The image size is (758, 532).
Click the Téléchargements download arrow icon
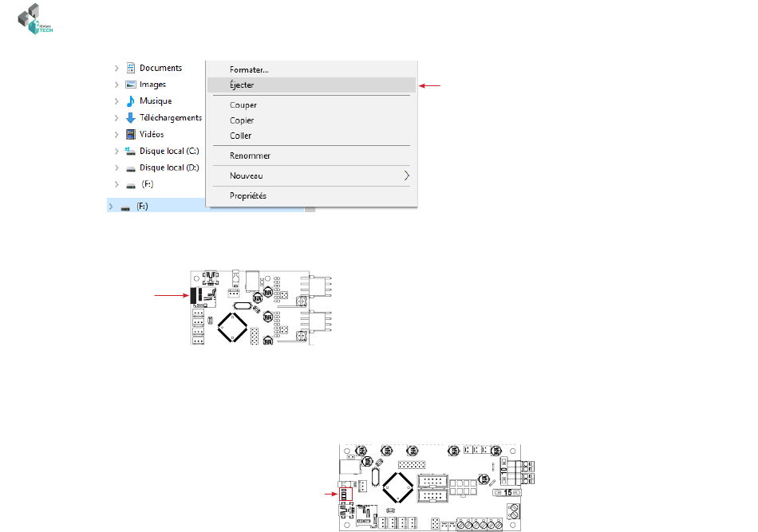[x=131, y=118]
